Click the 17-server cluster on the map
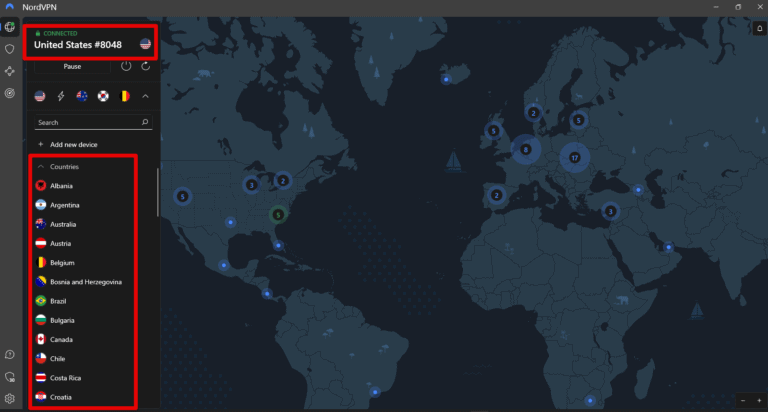The width and height of the screenshot is (768, 412). coord(574,157)
